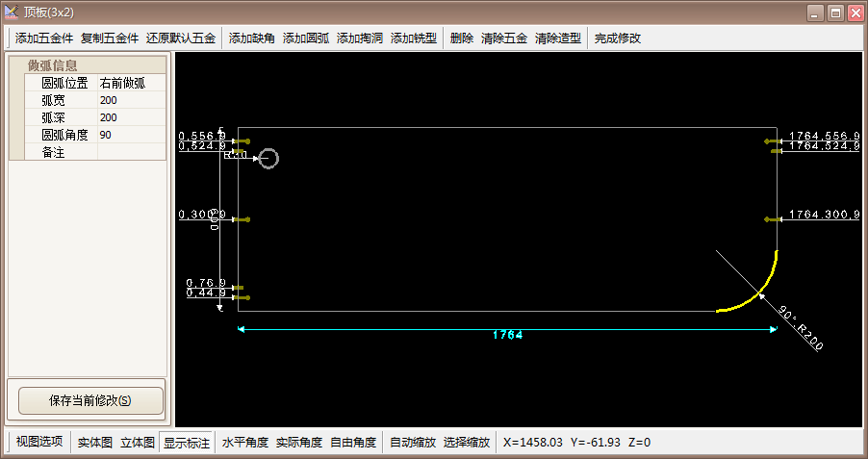Click the empty 备注 field
Screen dimensions: 868x459
131,152
